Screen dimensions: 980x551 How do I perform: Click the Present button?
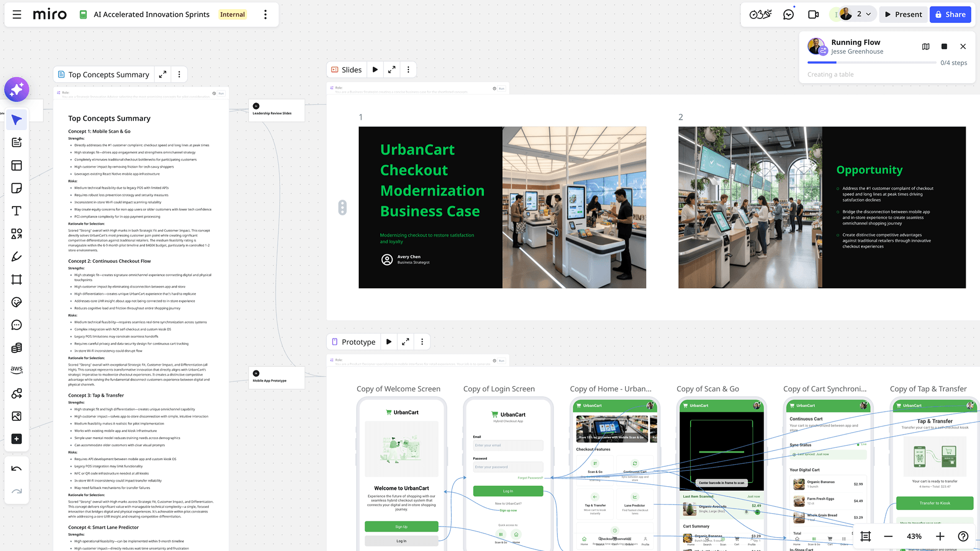click(903, 14)
